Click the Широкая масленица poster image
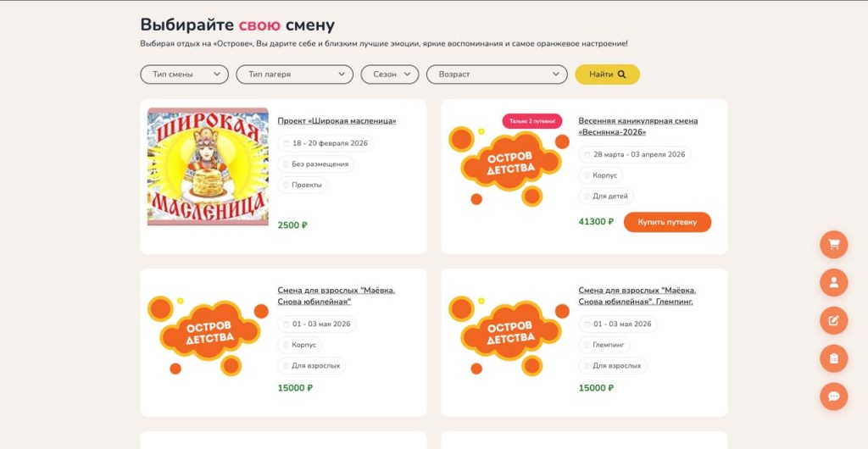 pos(208,166)
